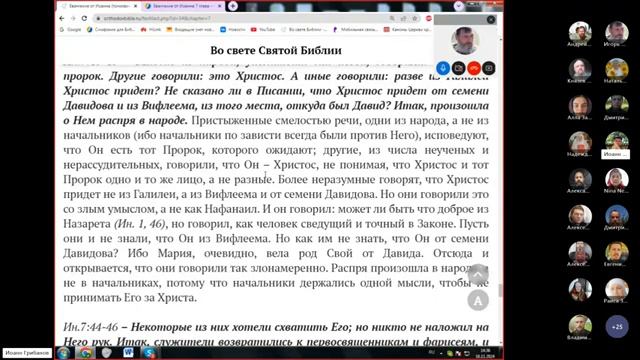
Task: Click the Ин.7:44-46 verse reference
Action: click(91, 327)
